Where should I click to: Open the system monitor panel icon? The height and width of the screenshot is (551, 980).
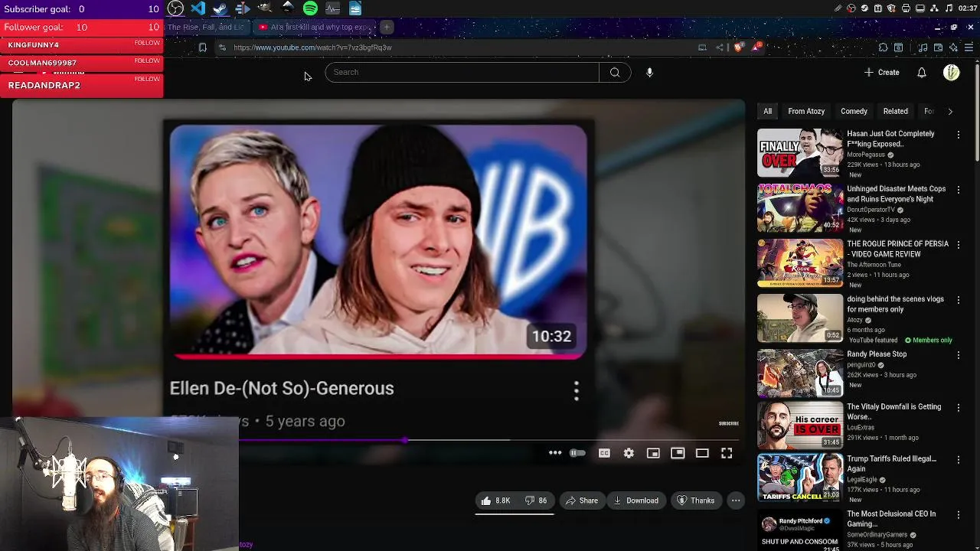tap(332, 8)
